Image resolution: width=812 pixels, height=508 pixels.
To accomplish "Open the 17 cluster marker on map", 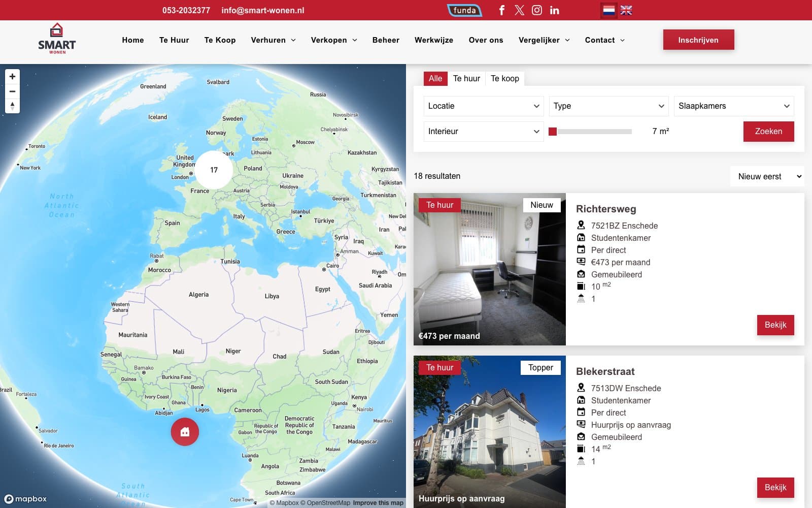I will click(214, 170).
